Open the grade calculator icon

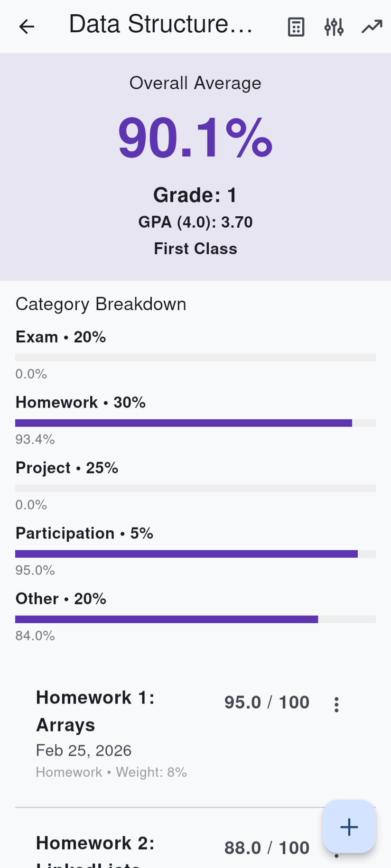pos(295,27)
